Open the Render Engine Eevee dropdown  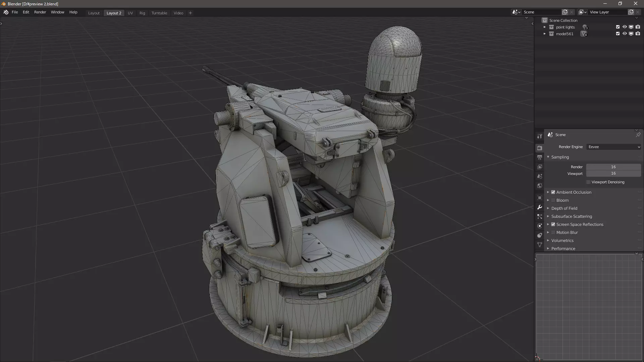click(614, 147)
